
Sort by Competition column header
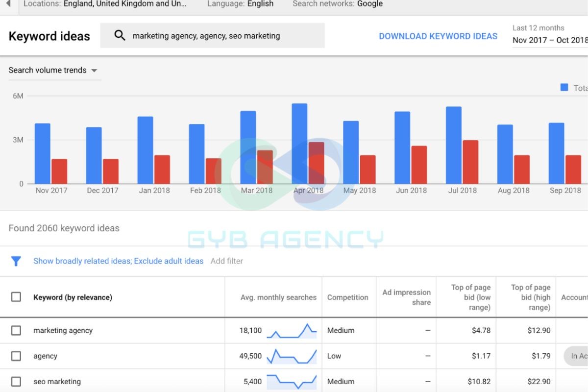coord(347,297)
